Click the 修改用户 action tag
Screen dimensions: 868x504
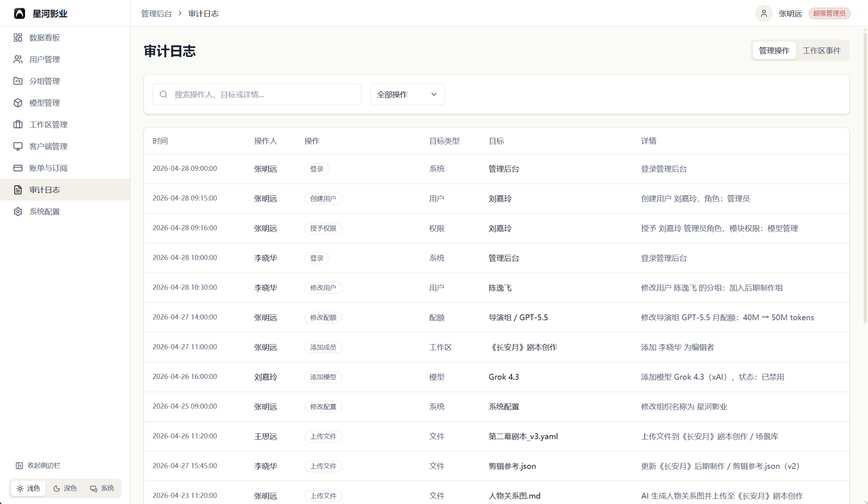[323, 288]
